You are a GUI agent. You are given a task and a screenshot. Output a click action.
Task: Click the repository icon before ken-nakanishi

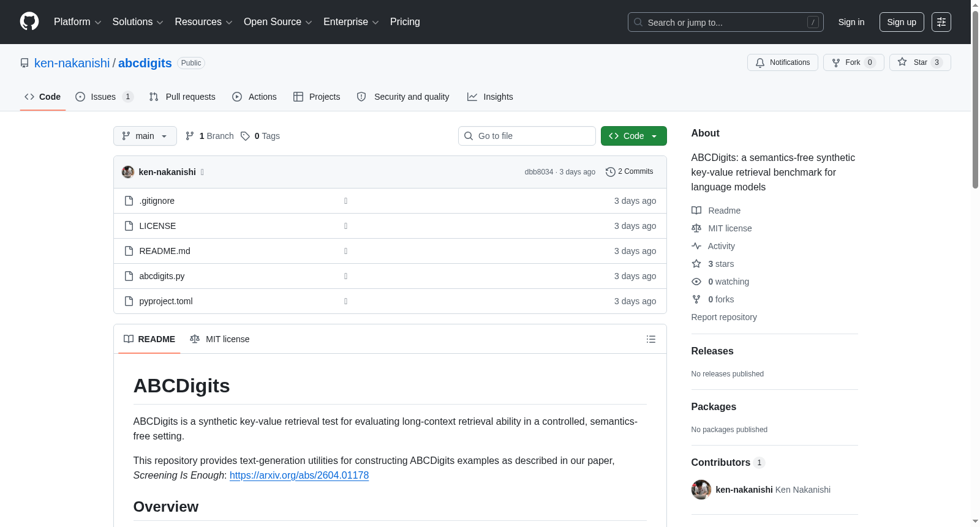click(24, 63)
